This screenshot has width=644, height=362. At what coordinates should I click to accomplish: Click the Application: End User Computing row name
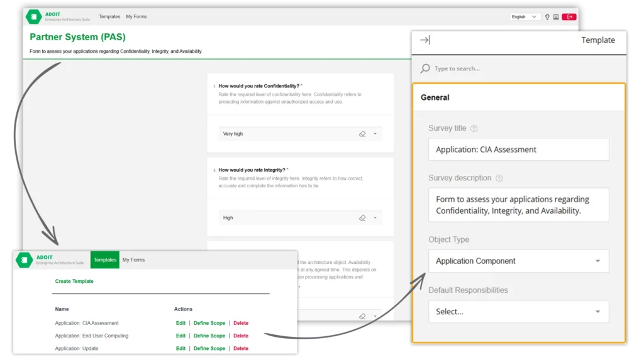coord(92,336)
